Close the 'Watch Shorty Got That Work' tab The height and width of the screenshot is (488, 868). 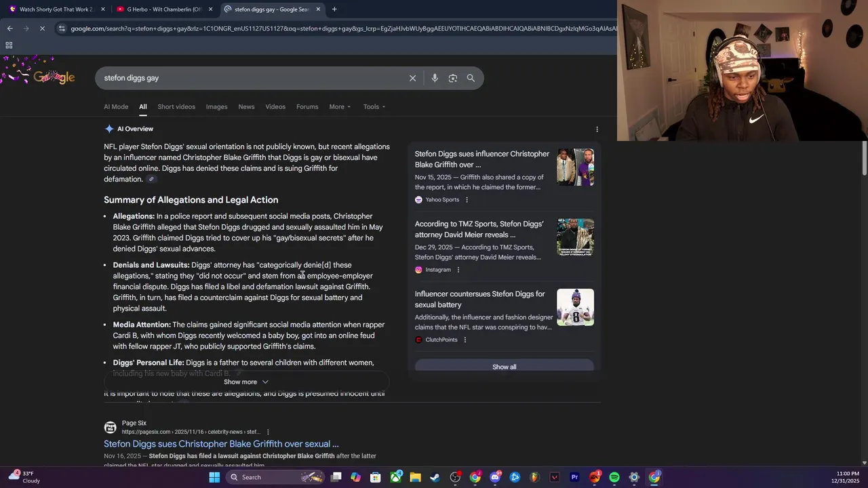[x=103, y=9]
